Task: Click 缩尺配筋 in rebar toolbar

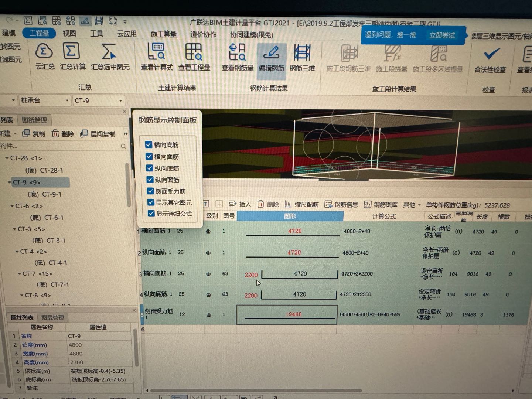Action: [x=302, y=204]
